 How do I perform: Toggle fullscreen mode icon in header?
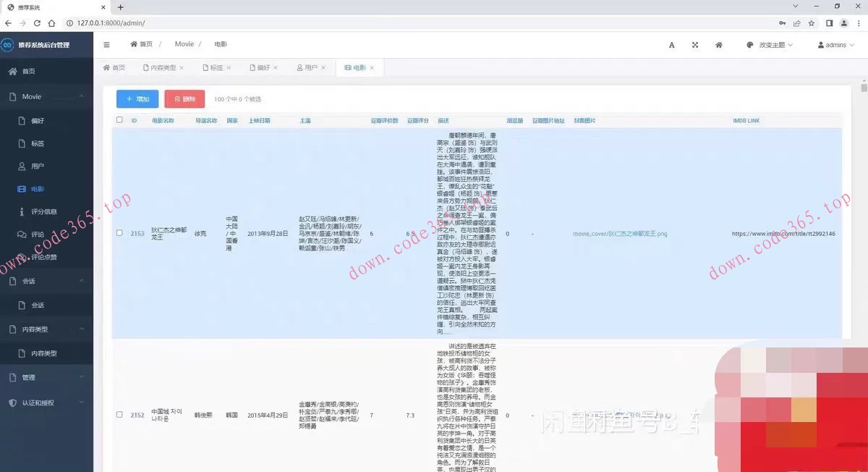[695, 45]
